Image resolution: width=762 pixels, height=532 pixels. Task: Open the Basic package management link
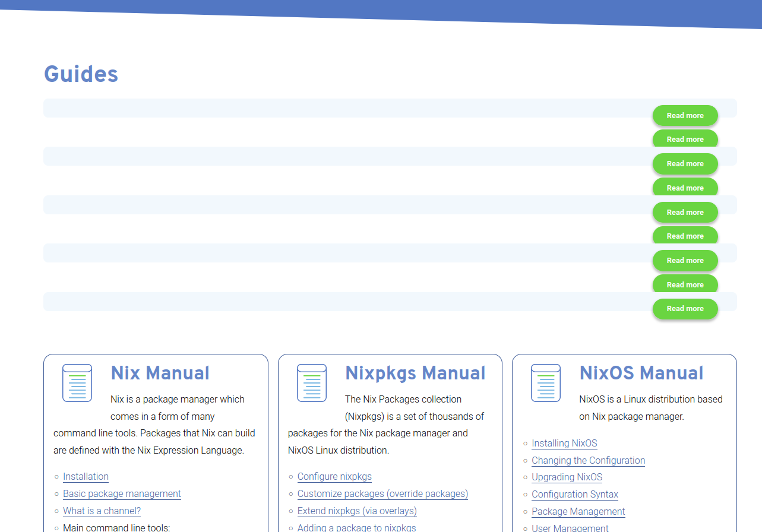tap(122, 493)
